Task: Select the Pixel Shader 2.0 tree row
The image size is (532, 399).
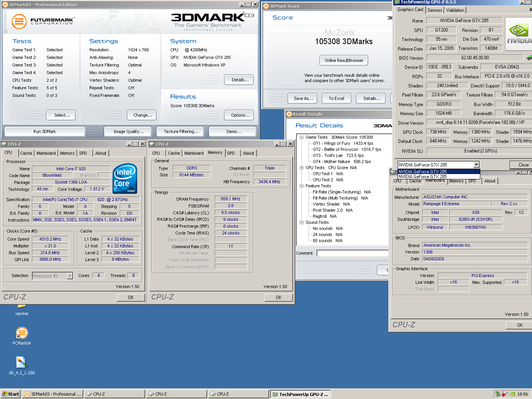Action: (x=332, y=210)
